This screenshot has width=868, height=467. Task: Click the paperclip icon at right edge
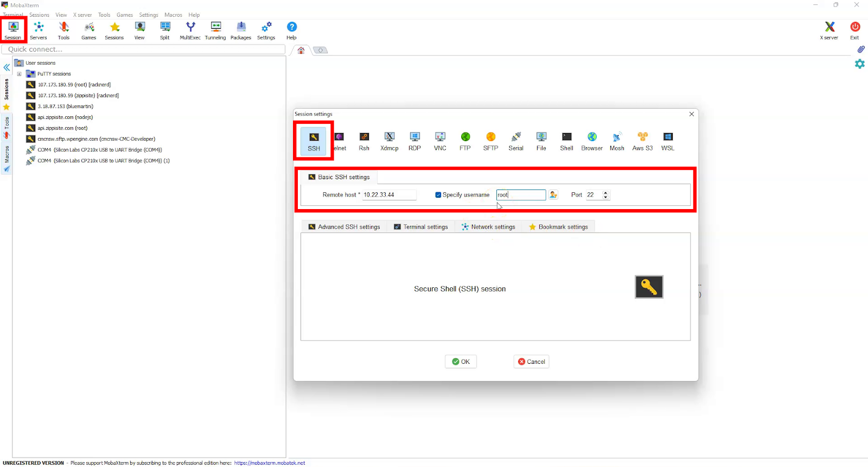click(x=861, y=49)
